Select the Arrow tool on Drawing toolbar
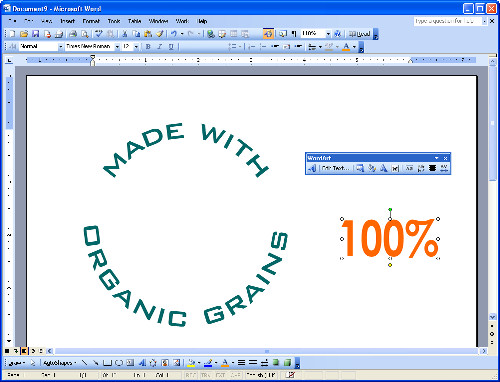500x382 pixels. [96, 362]
